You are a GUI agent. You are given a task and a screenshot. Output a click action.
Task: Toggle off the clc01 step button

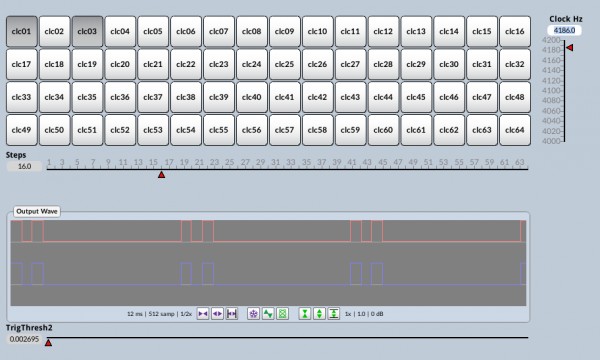[21, 31]
